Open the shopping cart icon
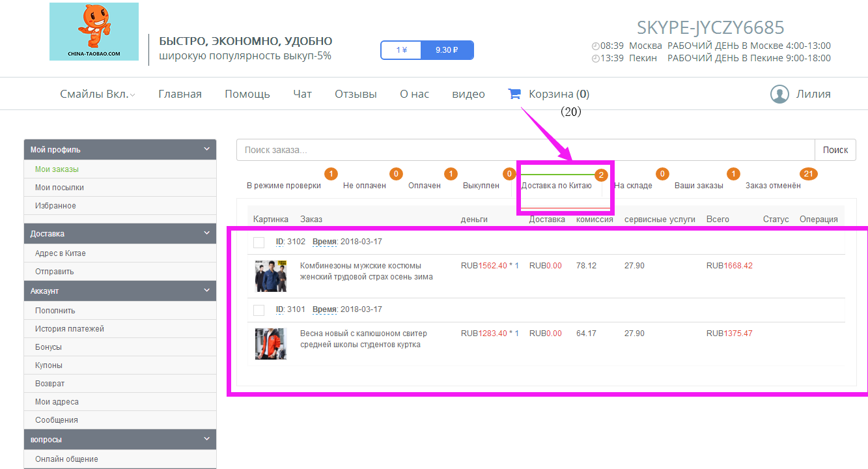The height and width of the screenshot is (469, 868). (514, 94)
